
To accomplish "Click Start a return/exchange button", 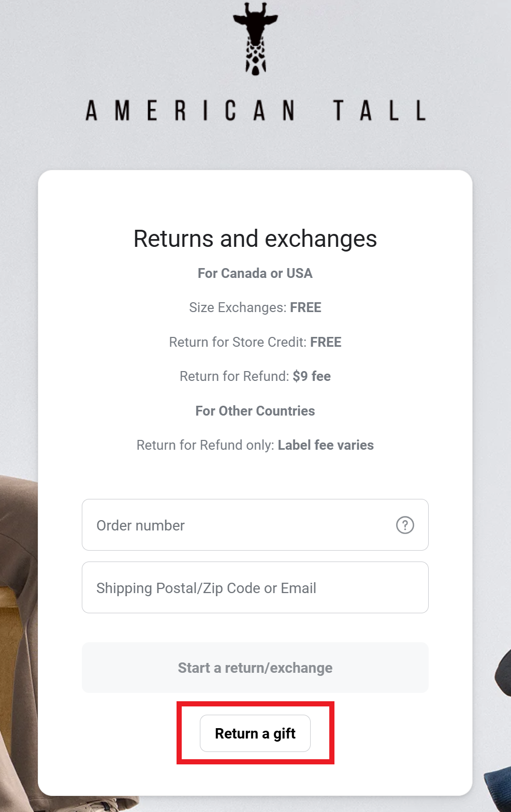I will pos(255,668).
